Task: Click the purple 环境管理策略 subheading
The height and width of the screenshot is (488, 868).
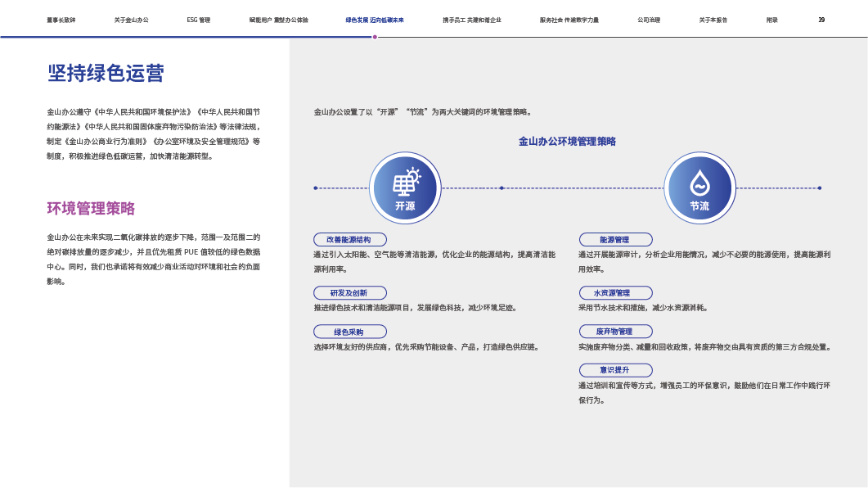Action: [x=91, y=208]
